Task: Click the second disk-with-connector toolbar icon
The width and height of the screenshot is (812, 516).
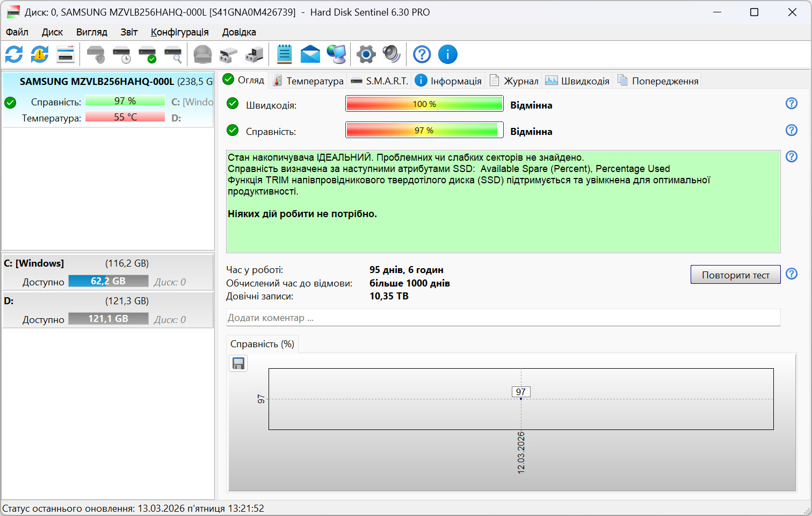Action: pyautogui.click(x=254, y=54)
